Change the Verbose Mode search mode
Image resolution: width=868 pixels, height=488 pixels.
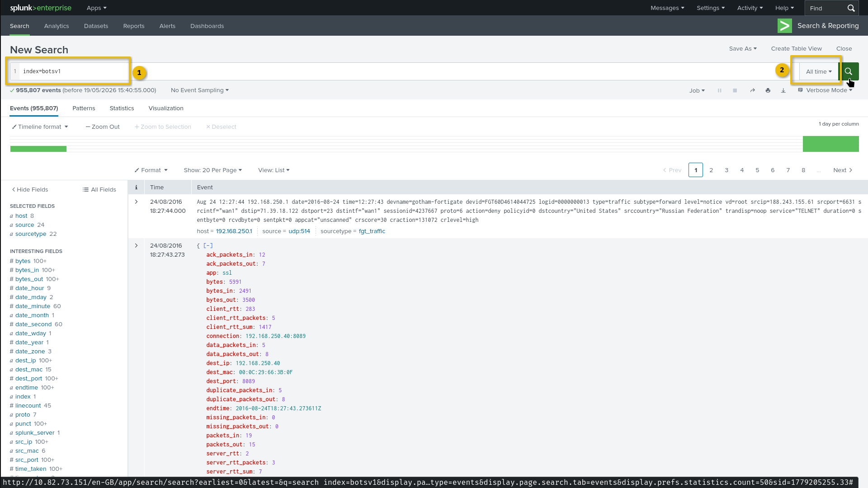click(825, 90)
